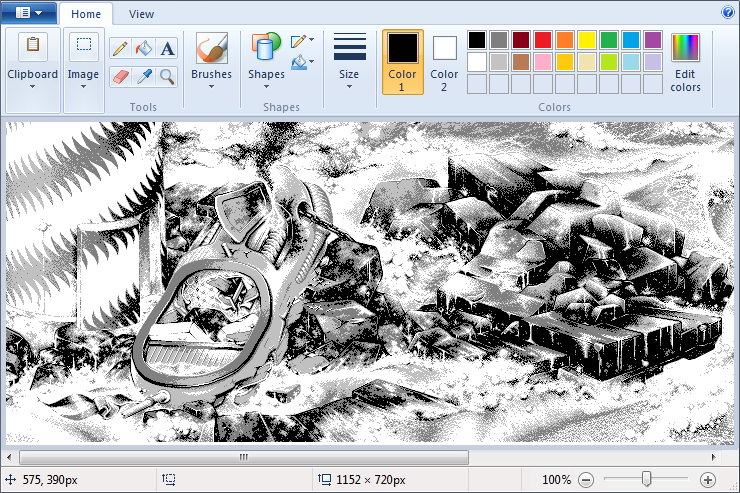The image size is (740, 493).
Task: Click the horizontal scrollbar thumb
Action: (x=242, y=458)
